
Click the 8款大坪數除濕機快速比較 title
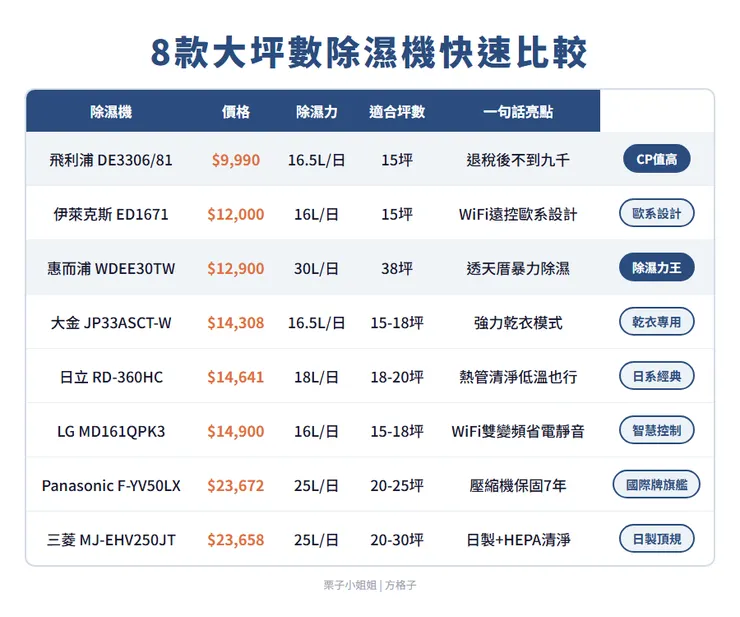pyautogui.click(x=369, y=52)
